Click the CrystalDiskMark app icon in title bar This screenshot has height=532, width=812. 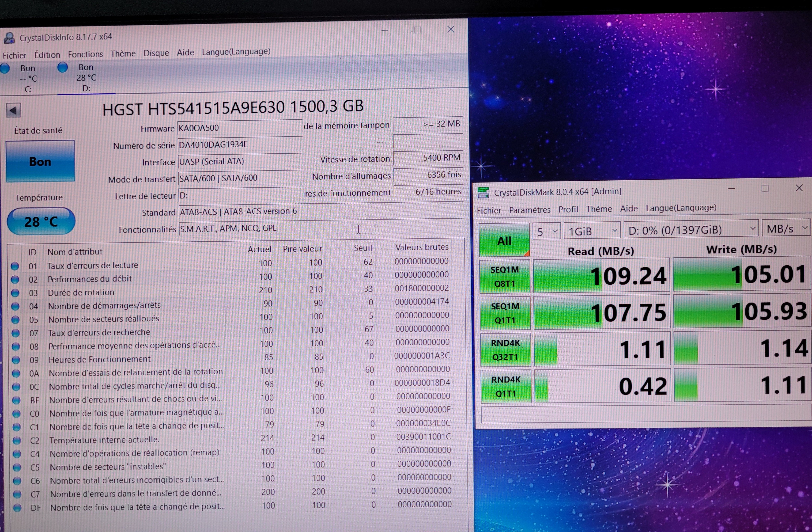click(x=483, y=193)
